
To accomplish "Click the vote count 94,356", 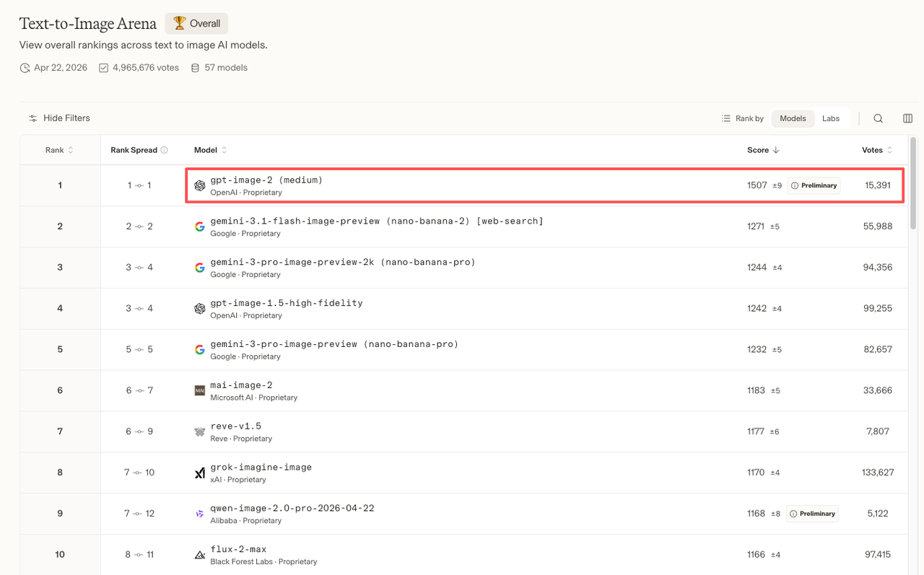I will (x=877, y=268).
